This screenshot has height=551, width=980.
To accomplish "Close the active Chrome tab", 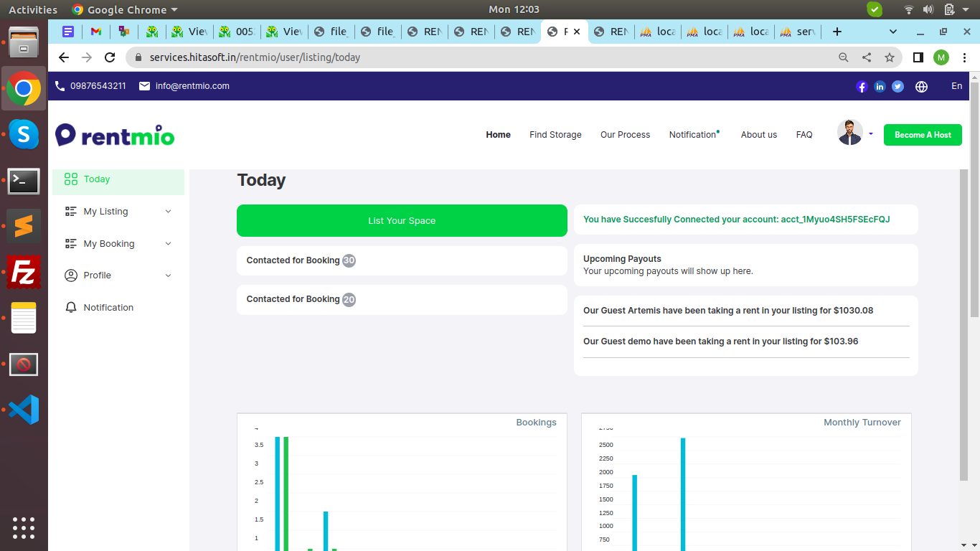I will (x=577, y=32).
